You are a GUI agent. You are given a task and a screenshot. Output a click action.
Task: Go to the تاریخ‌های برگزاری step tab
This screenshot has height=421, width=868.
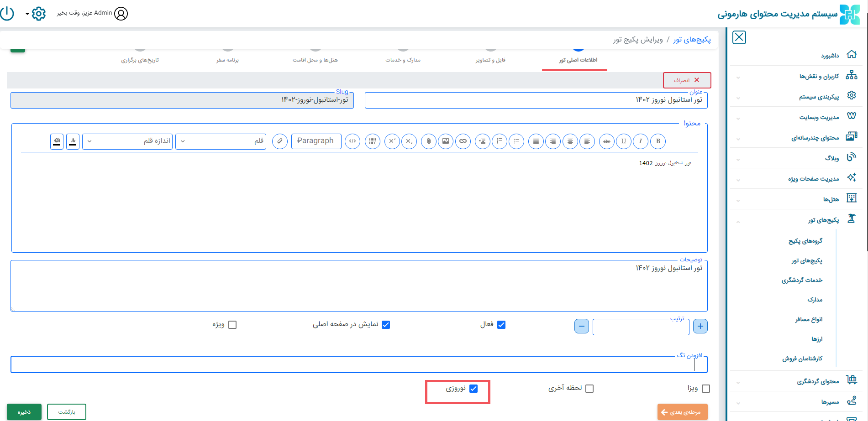tap(140, 60)
